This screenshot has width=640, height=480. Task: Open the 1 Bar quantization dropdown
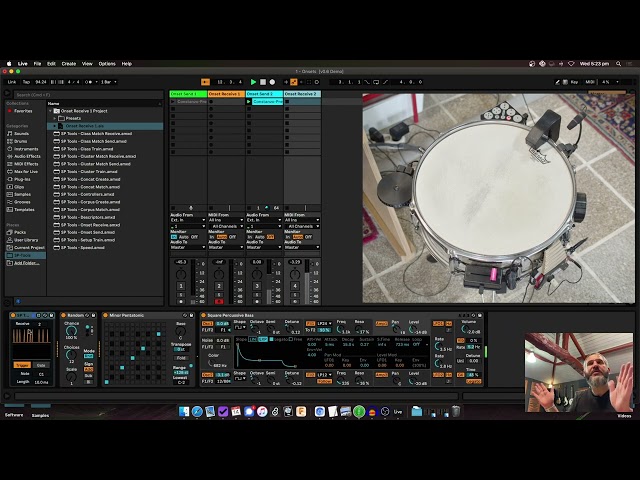pos(108,82)
